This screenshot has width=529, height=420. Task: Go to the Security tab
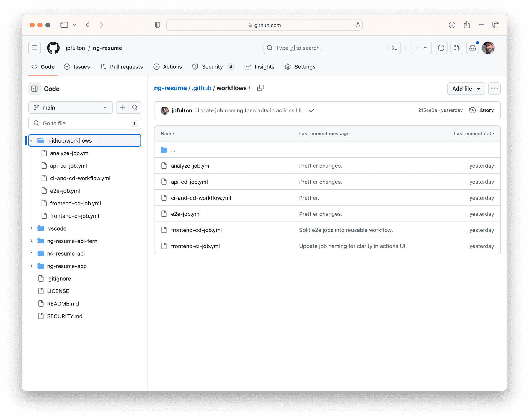(212, 67)
